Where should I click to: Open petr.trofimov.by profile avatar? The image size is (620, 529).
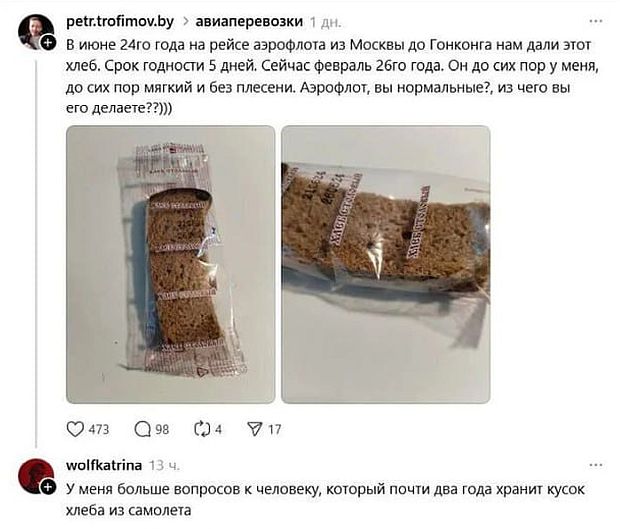point(36,32)
